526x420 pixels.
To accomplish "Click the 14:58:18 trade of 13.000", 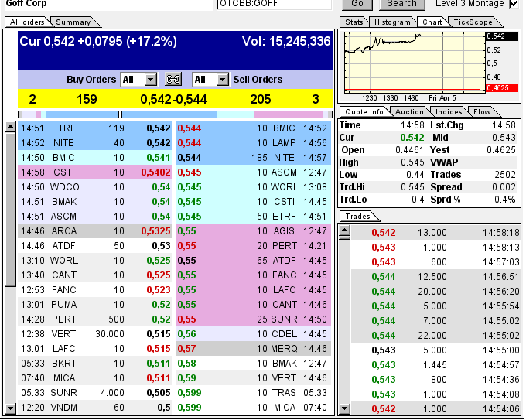I will pos(436,233).
